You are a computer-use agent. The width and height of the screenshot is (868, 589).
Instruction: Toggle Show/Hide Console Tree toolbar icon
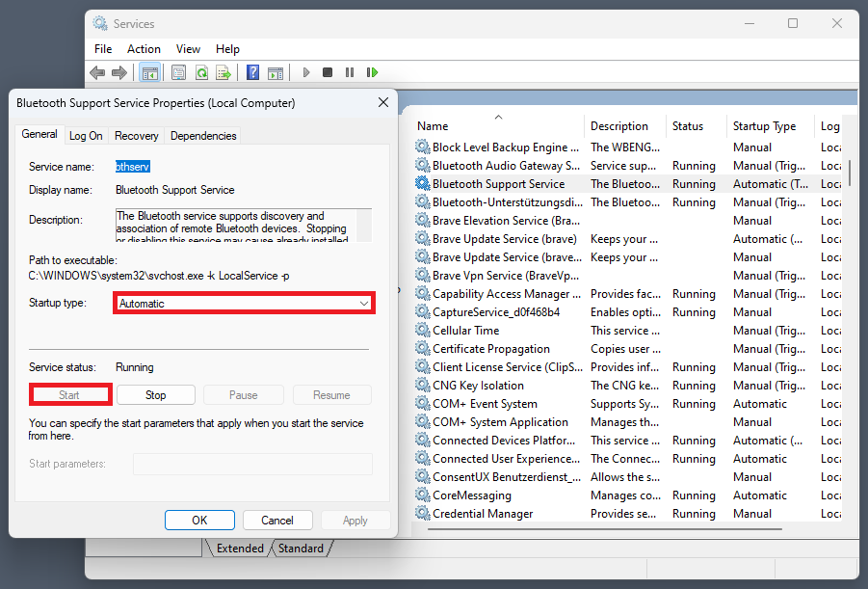click(x=150, y=72)
